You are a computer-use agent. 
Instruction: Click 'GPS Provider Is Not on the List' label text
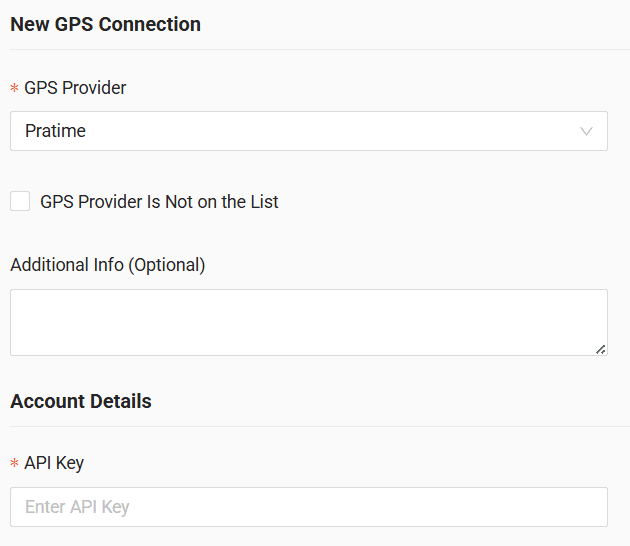pos(159,202)
